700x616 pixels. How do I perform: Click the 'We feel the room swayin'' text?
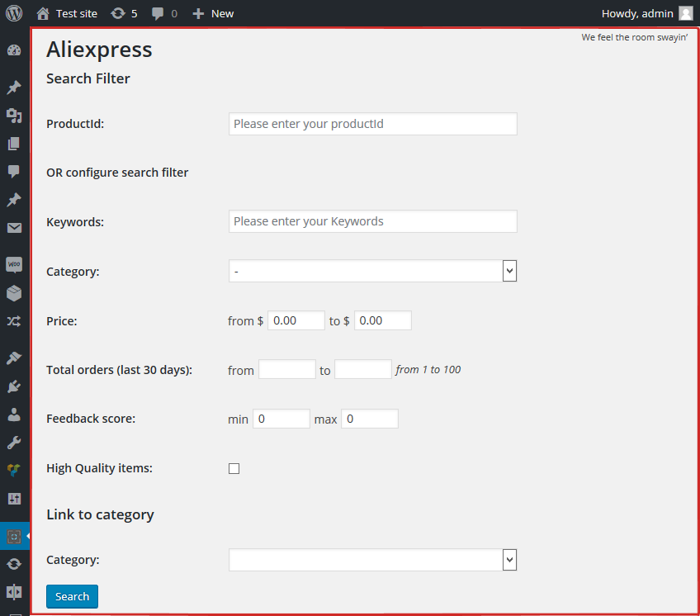(634, 37)
